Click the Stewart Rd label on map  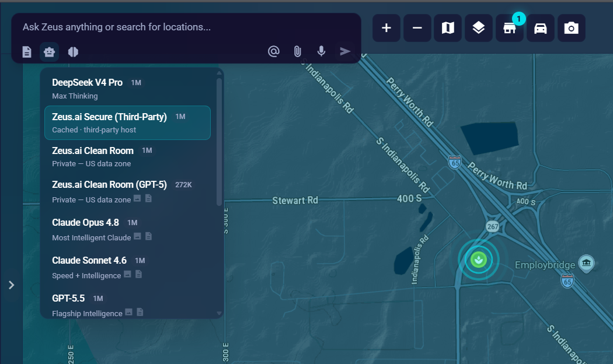click(295, 200)
